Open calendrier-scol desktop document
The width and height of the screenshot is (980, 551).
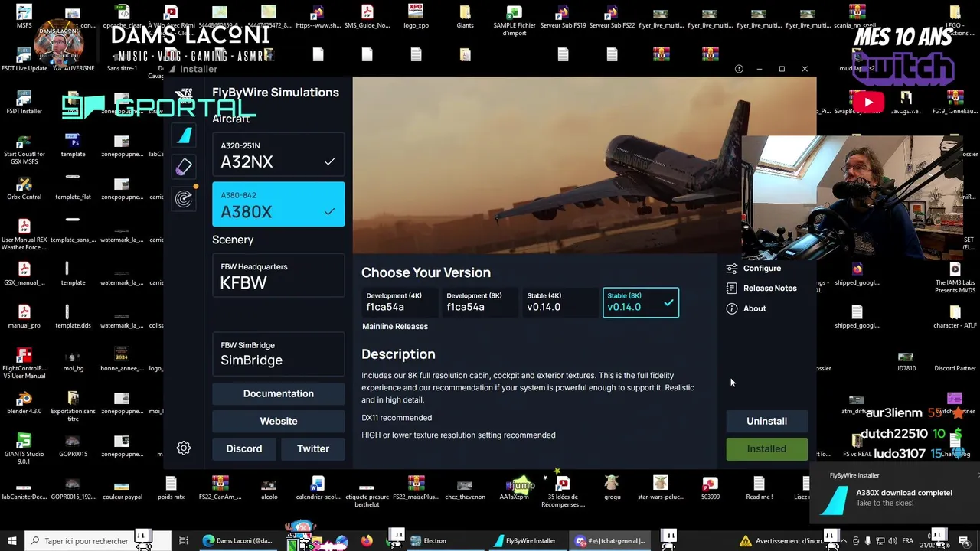click(x=318, y=488)
